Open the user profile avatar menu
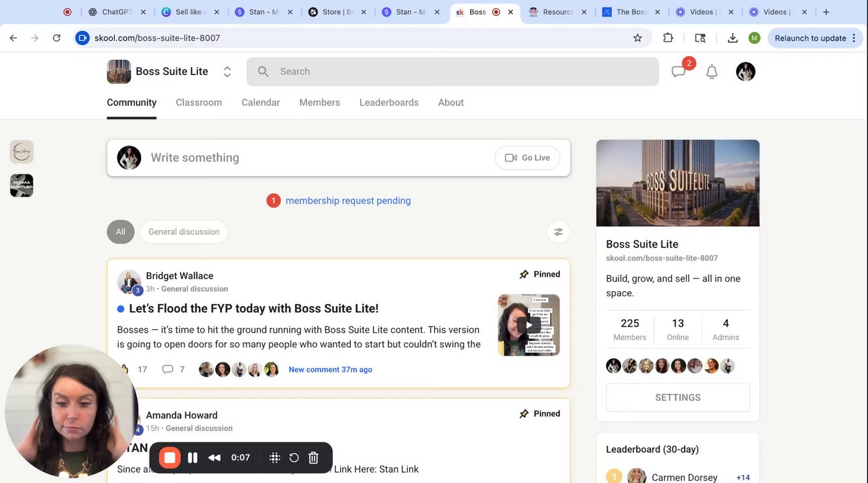The image size is (868, 483). tap(745, 72)
